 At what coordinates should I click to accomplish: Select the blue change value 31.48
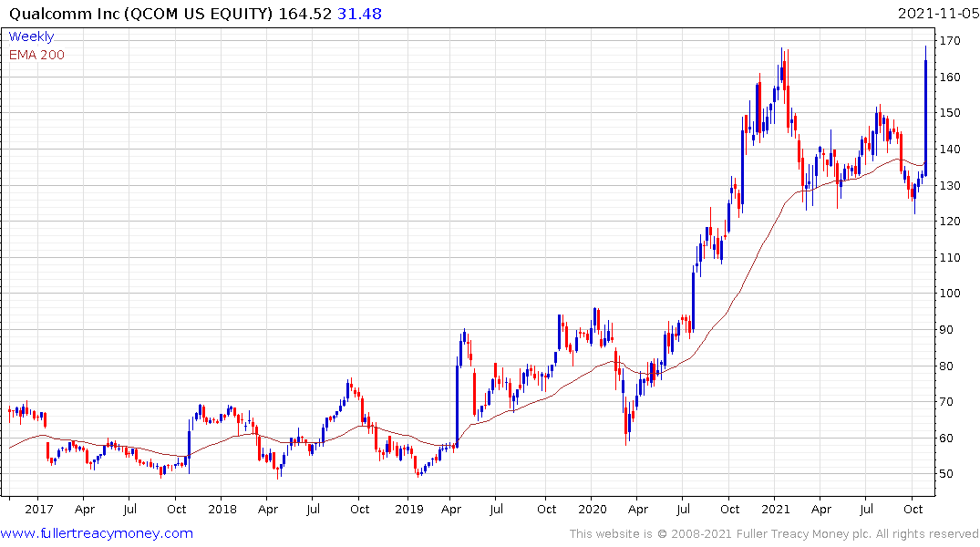pos(359,14)
